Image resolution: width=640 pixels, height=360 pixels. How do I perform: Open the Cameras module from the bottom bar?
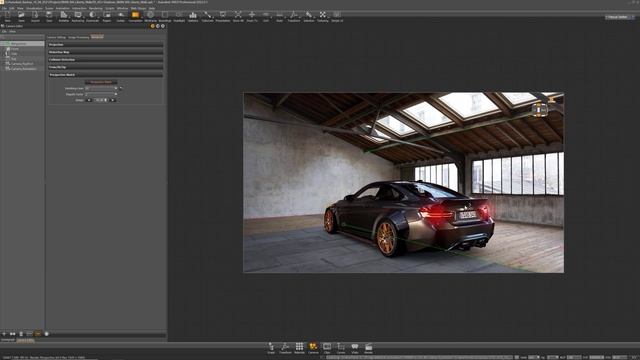(x=313, y=348)
